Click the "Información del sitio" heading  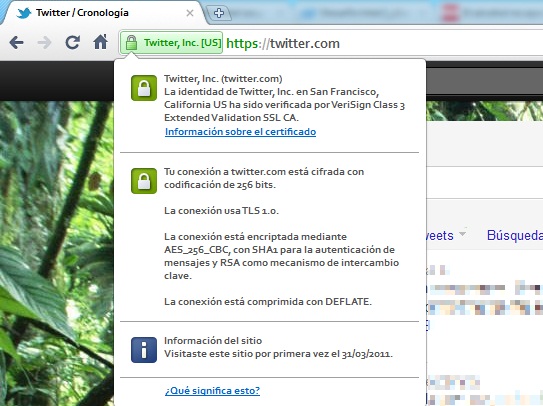pos(213,341)
